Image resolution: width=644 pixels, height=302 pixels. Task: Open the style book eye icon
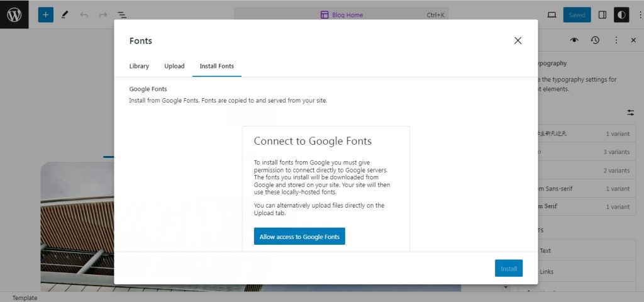point(574,40)
